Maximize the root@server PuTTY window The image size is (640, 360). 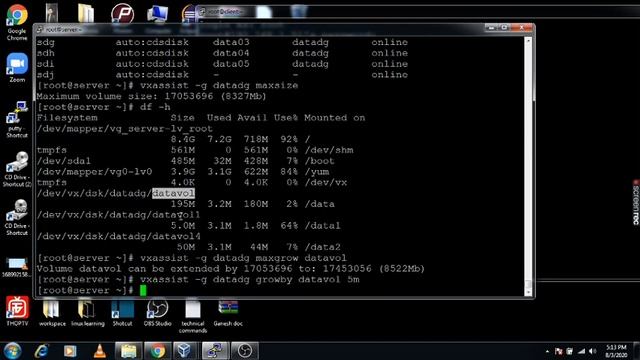[x=504, y=28]
